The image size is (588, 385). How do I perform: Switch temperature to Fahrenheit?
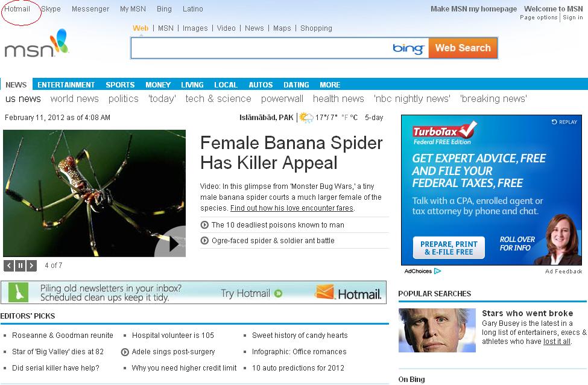(x=344, y=118)
